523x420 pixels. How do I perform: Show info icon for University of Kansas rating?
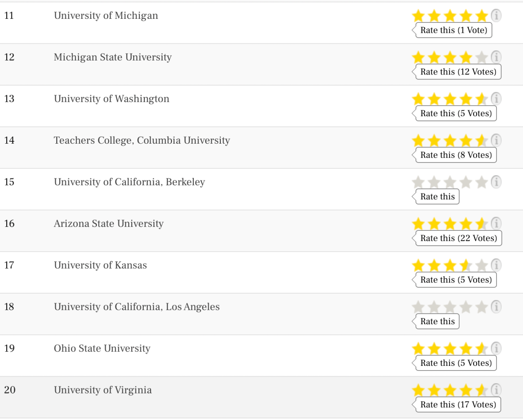pyautogui.click(x=496, y=265)
